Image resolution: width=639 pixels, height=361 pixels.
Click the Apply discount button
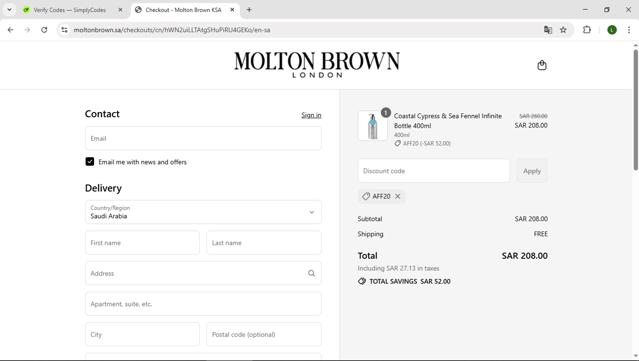tap(532, 171)
